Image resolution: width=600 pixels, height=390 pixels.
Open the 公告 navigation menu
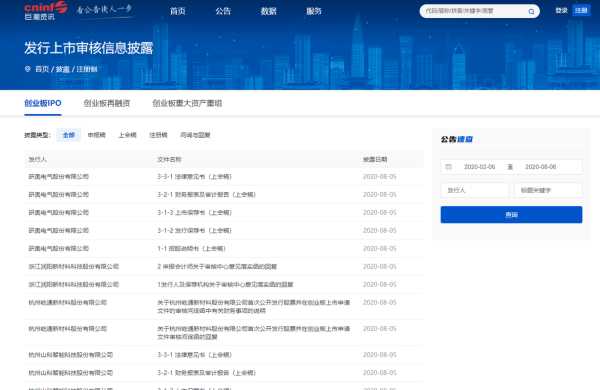(223, 11)
